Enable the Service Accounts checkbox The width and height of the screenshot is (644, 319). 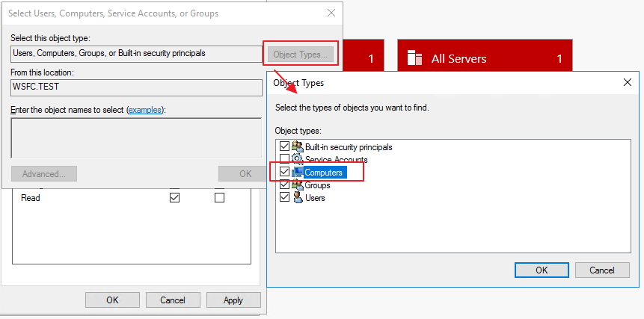[x=283, y=160]
